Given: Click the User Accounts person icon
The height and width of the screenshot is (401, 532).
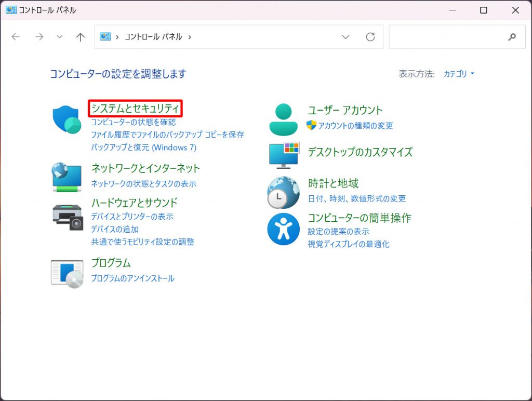Looking at the screenshot, I should [x=283, y=119].
